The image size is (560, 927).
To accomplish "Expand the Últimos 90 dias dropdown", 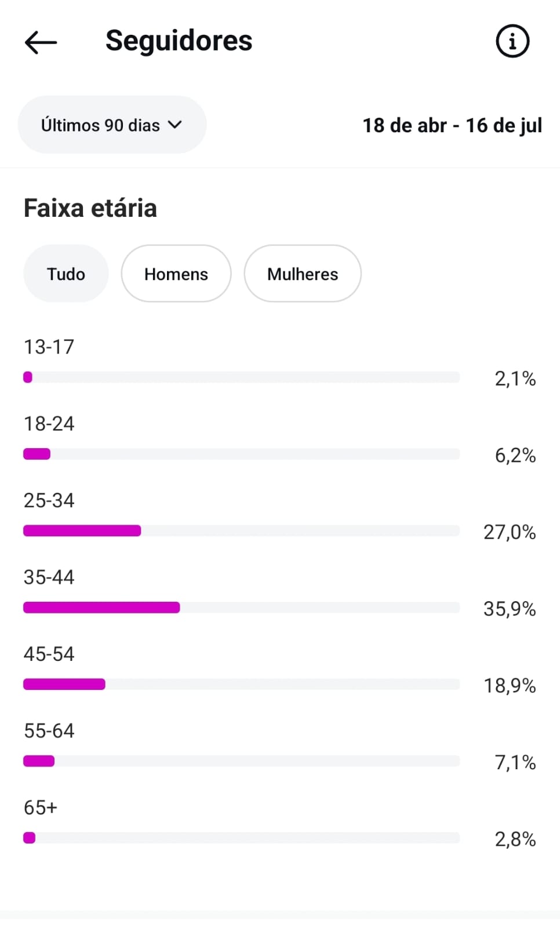I will (x=112, y=125).
